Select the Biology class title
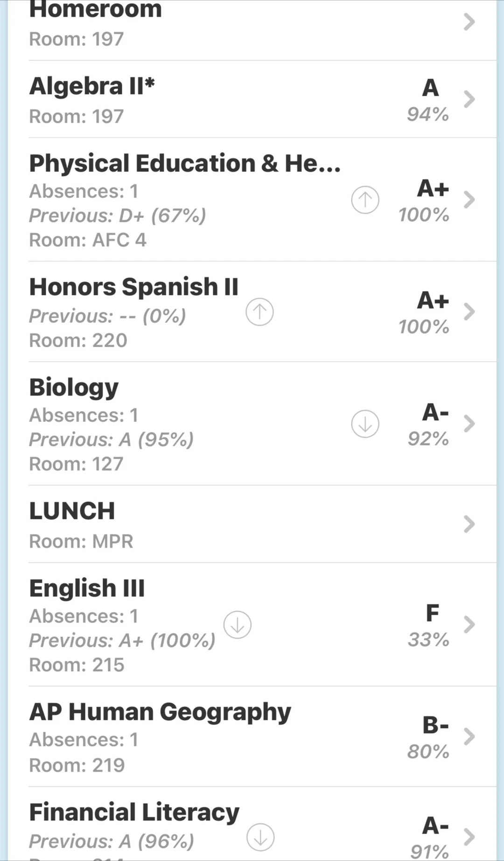 tap(74, 387)
